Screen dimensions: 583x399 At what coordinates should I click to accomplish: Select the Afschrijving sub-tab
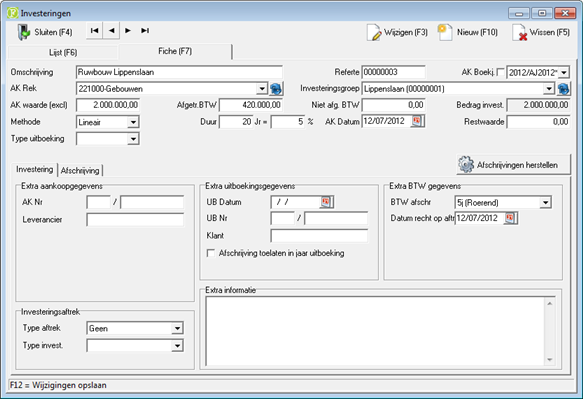80,170
